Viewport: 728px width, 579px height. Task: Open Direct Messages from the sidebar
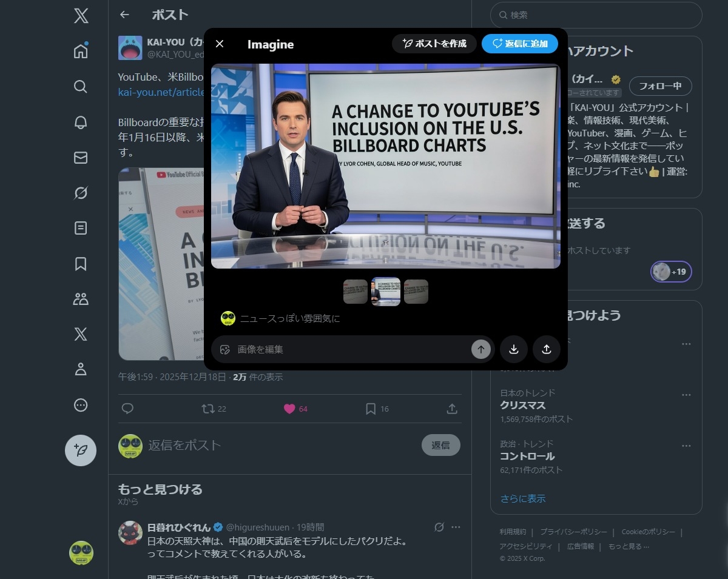pos(80,157)
